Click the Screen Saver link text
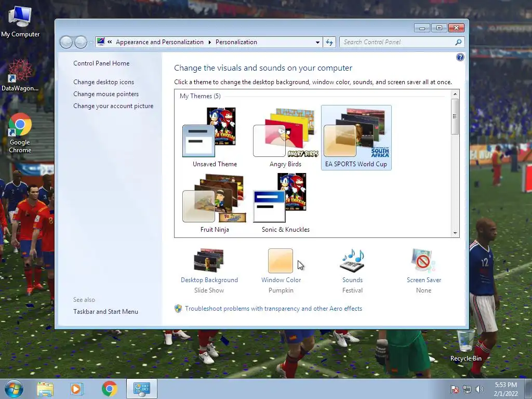This screenshot has height=399, width=532. [x=424, y=280]
